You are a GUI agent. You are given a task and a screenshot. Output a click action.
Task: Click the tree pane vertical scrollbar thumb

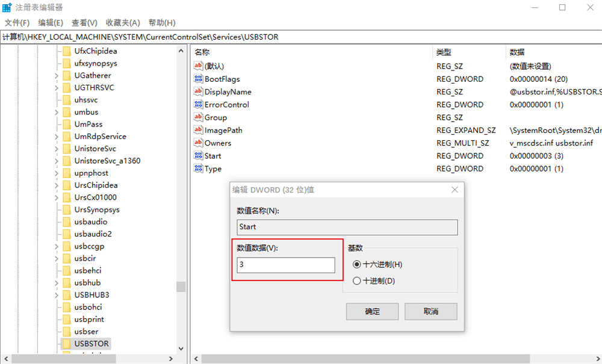(181, 286)
